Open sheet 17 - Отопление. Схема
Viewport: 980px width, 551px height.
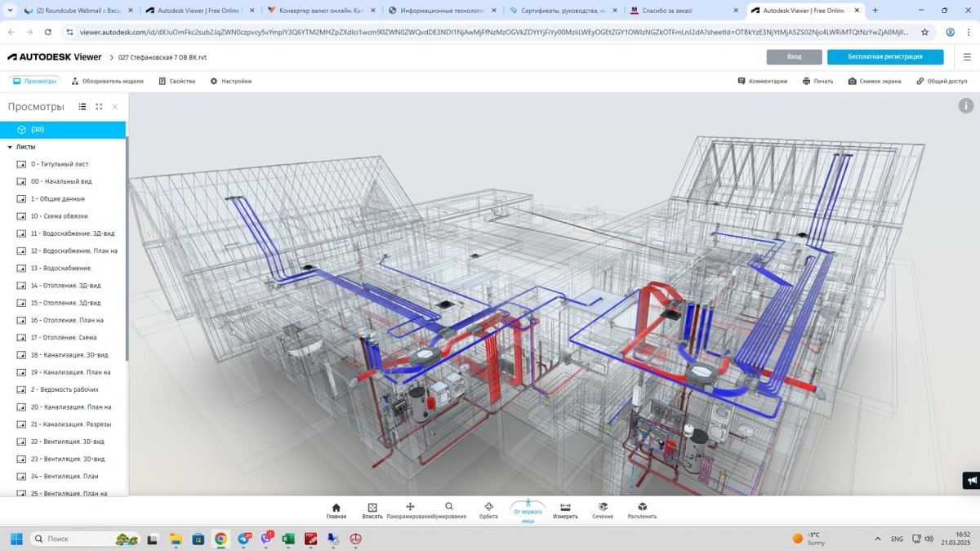pyautogui.click(x=64, y=338)
